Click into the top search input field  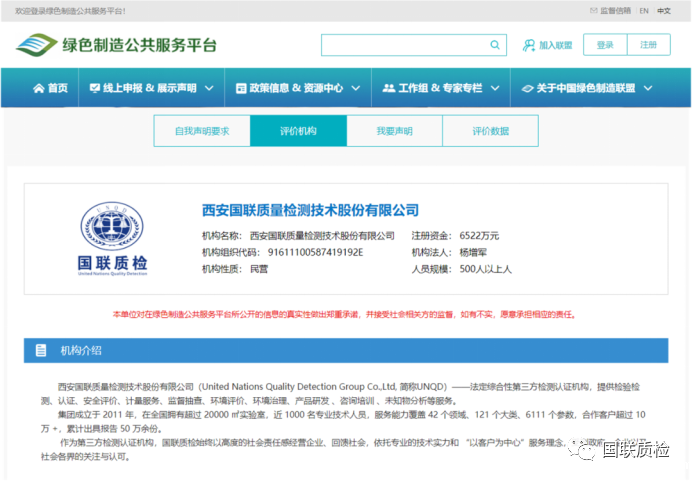tap(405, 45)
